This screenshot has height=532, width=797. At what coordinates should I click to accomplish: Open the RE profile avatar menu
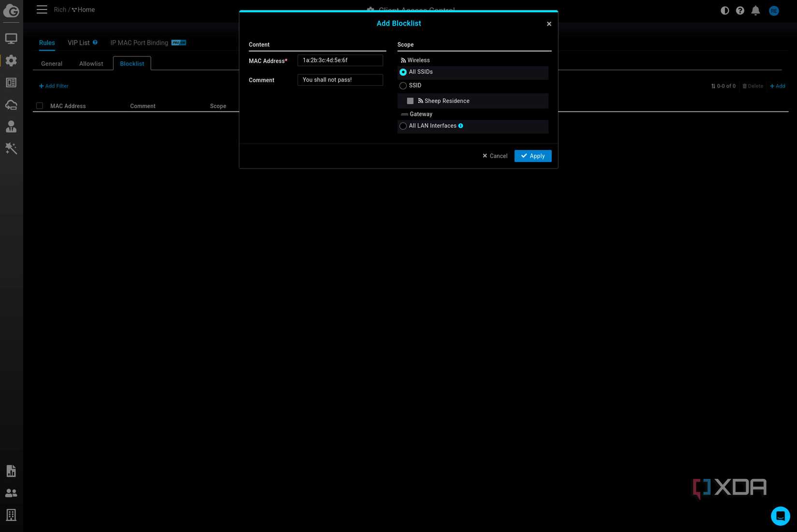click(x=774, y=10)
